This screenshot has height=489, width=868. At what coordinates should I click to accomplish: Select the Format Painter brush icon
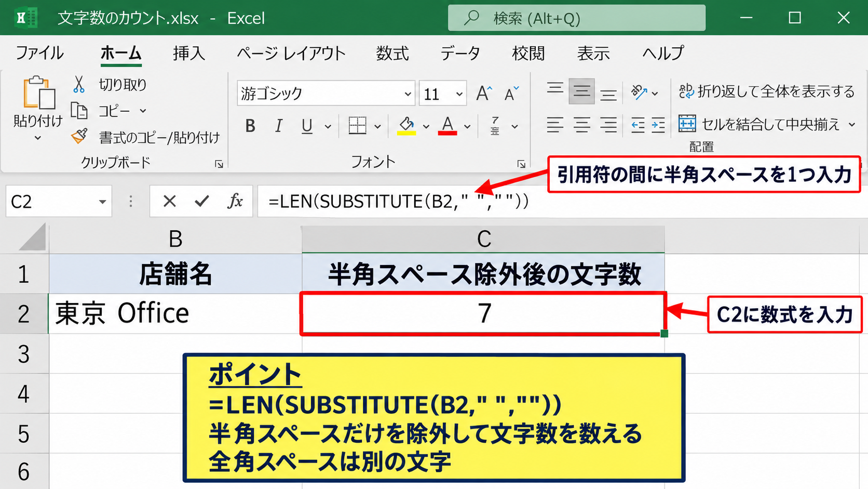79,137
